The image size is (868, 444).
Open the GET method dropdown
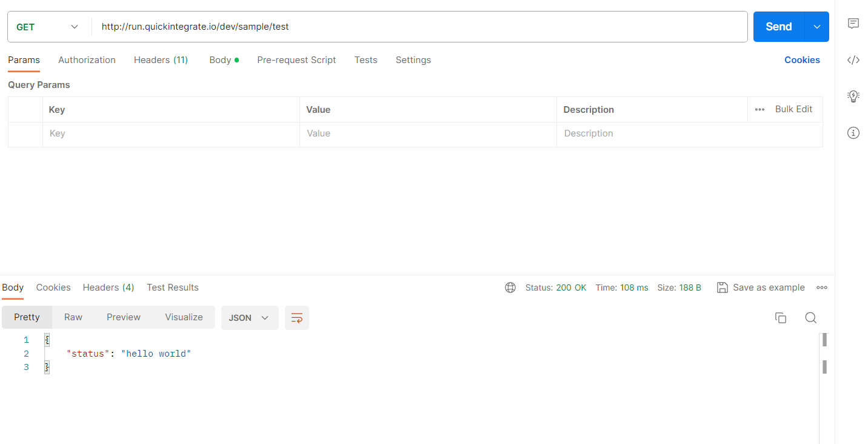coord(47,27)
